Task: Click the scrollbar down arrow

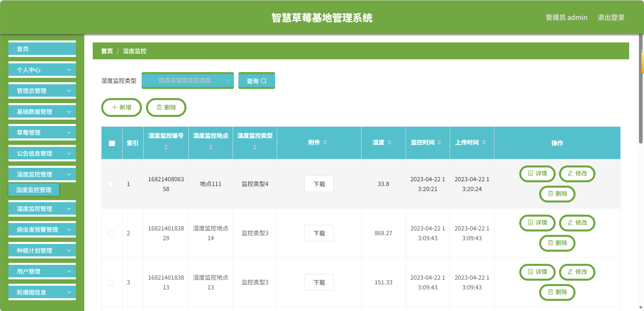Action: [x=641, y=308]
